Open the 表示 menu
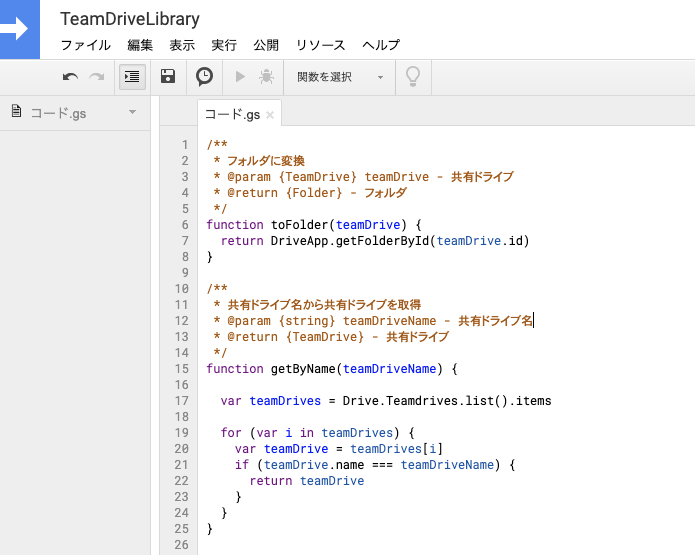Viewport: 695px width, 555px height. coord(182,45)
